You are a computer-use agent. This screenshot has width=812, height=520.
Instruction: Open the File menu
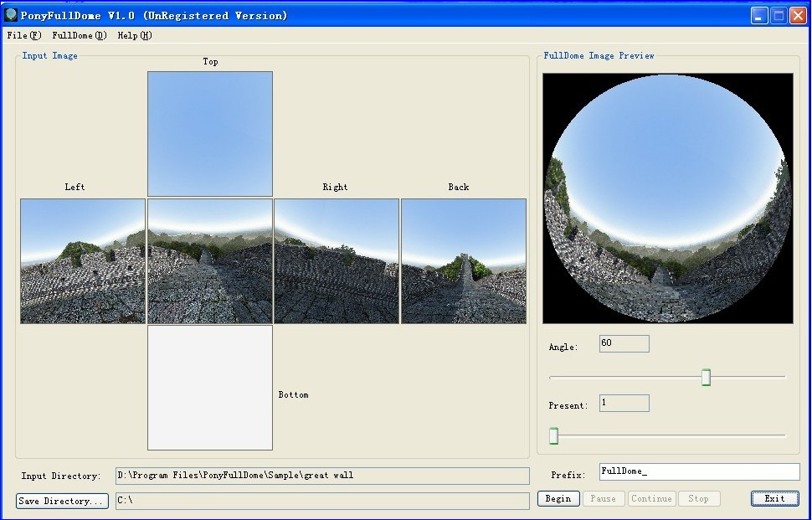pos(23,35)
